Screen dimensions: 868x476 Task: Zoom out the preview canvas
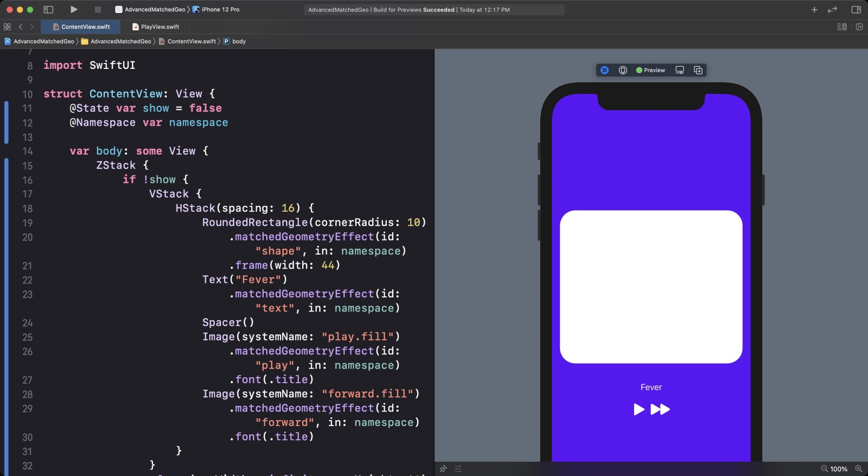pyautogui.click(x=824, y=469)
